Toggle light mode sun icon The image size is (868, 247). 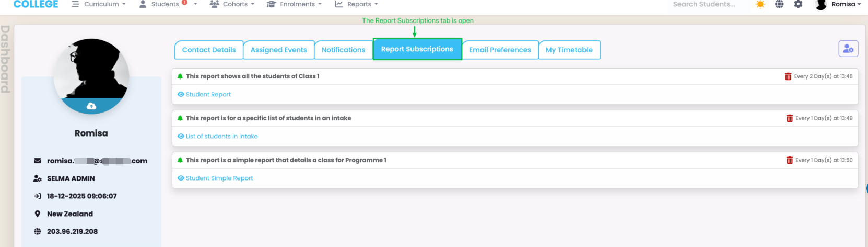coord(760,4)
